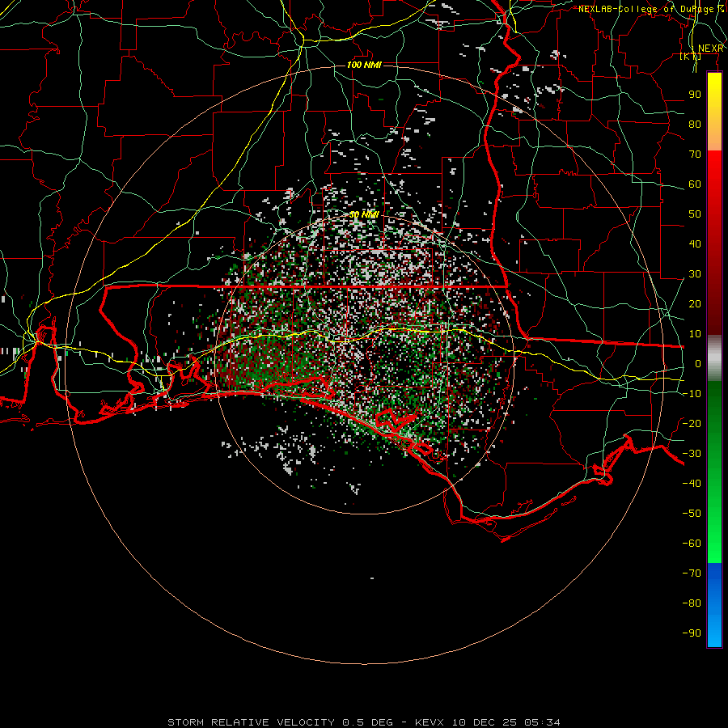This screenshot has width=728, height=728.
Task: Select the 50 value on velocity scale
Action: point(695,214)
